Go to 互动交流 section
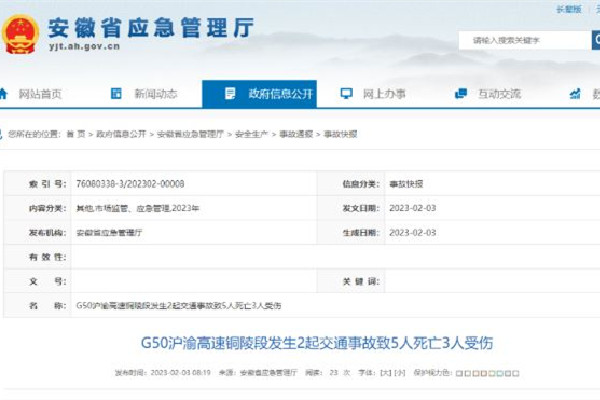The width and height of the screenshot is (600, 400). coord(499,94)
